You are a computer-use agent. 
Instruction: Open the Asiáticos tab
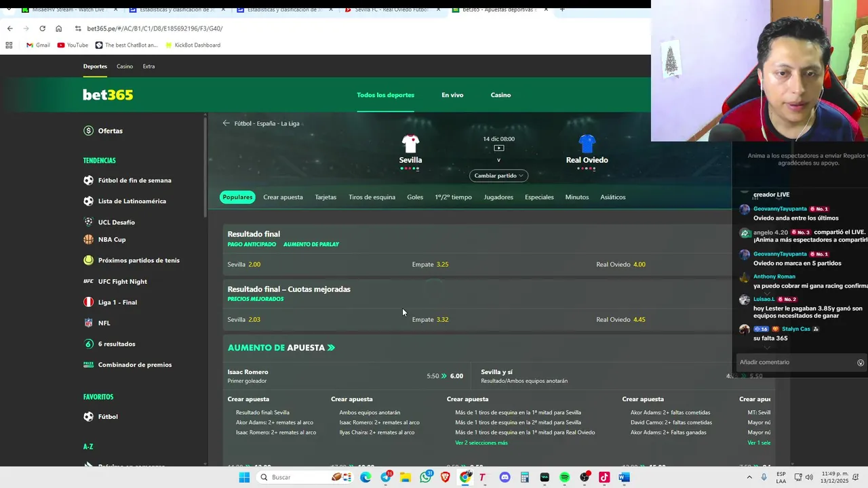pos(613,197)
